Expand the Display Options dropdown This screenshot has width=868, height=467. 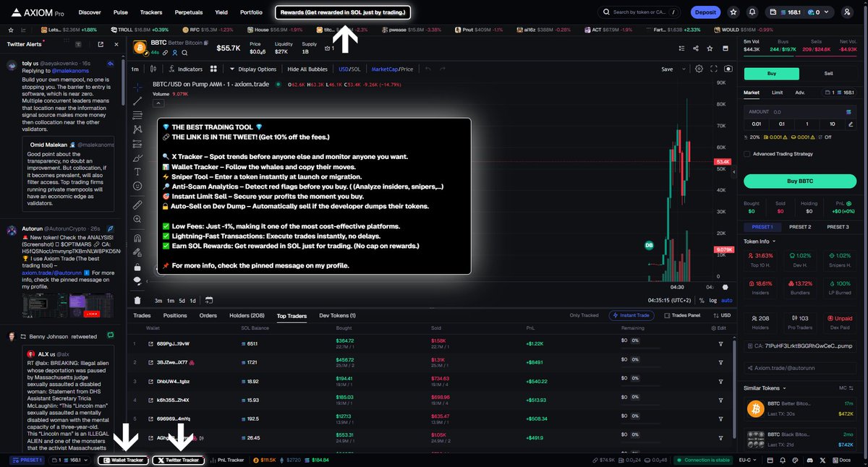pos(253,69)
